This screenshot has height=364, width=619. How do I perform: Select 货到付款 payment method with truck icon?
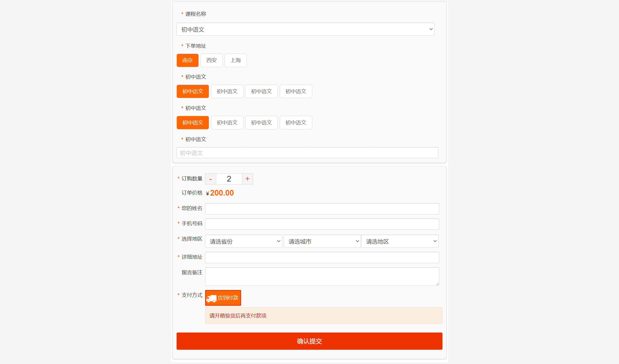click(223, 298)
